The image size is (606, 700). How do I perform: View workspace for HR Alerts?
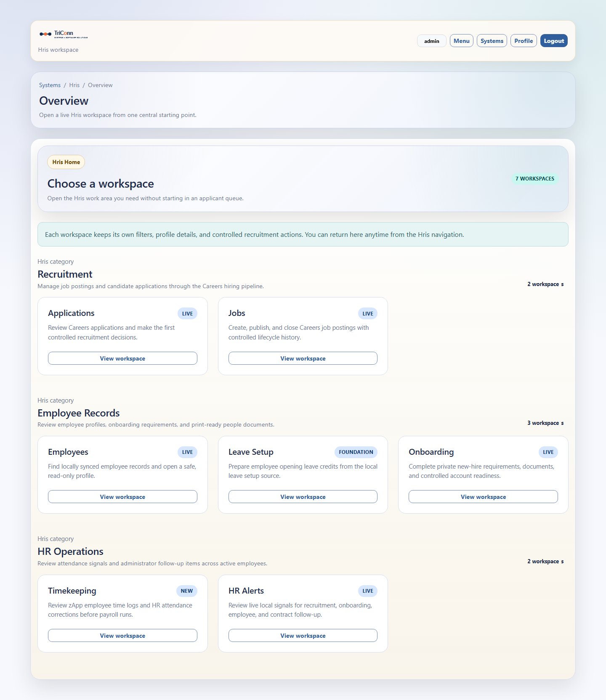303,636
